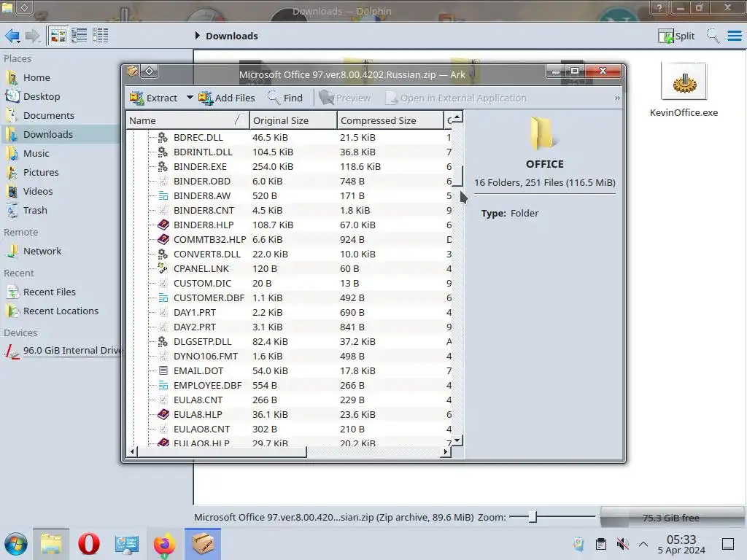Select the CUSTOMER.DBF file icon

tap(163, 297)
